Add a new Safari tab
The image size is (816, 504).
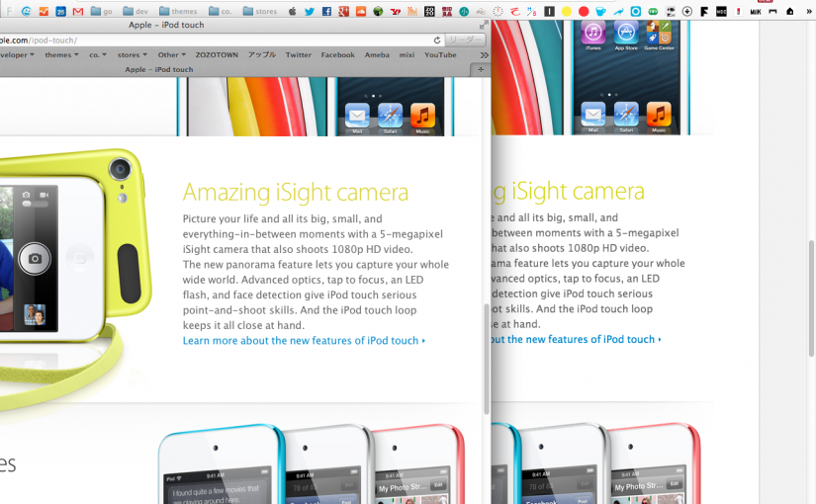[x=481, y=69]
